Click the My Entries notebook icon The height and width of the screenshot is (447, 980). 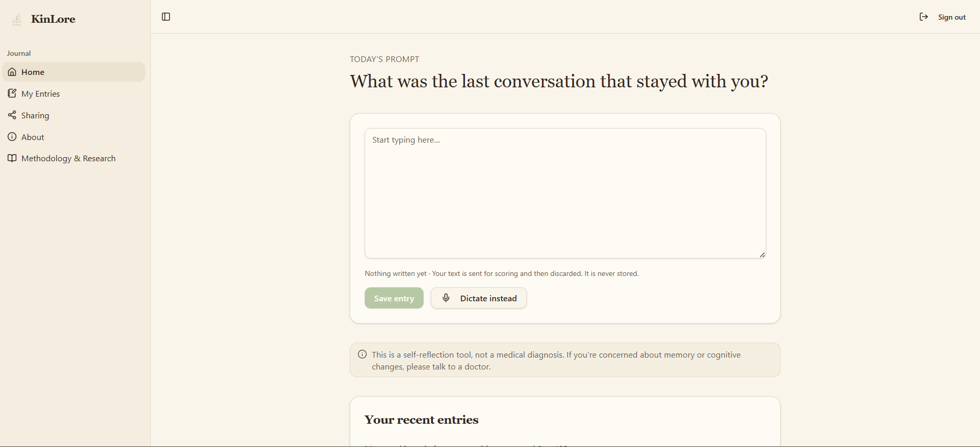(x=12, y=94)
